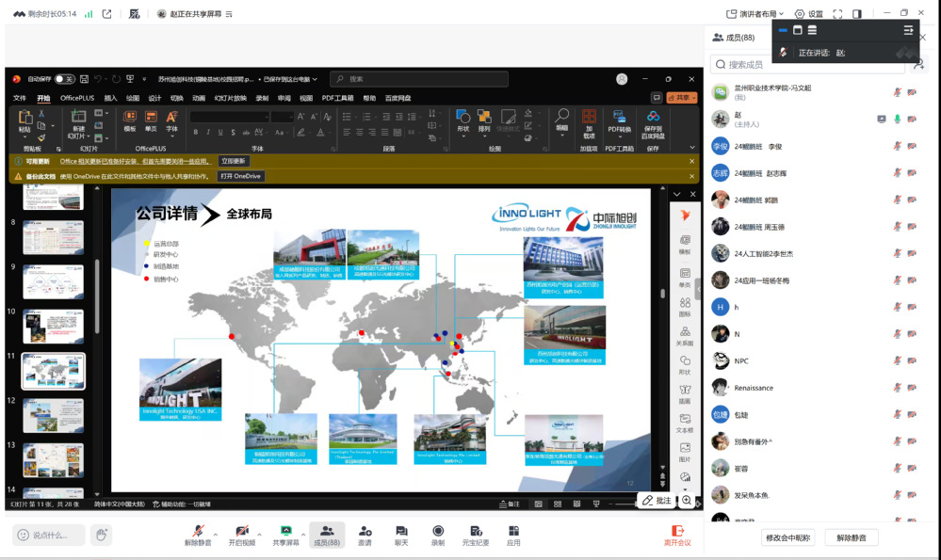Toggle camera icon for member NPC
The width and height of the screenshot is (941, 560).
click(x=912, y=360)
